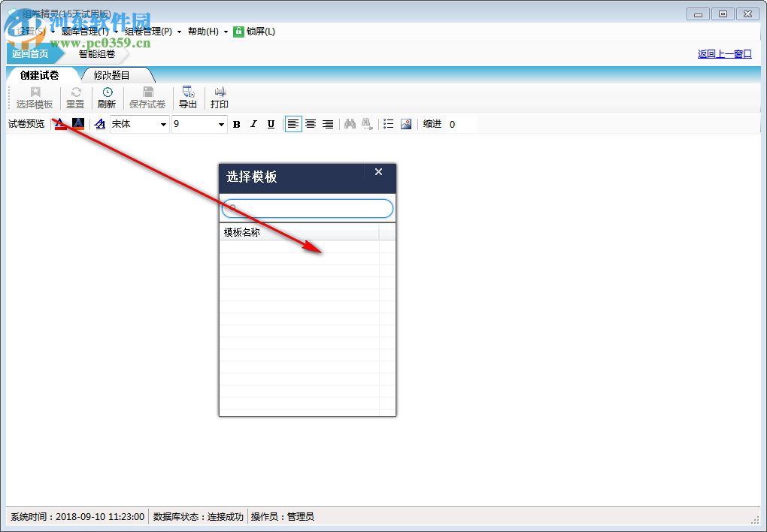Toggle underline formatting
Image resolution: width=767 pixels, height=532 pixels.
click(x=271, y=124)
